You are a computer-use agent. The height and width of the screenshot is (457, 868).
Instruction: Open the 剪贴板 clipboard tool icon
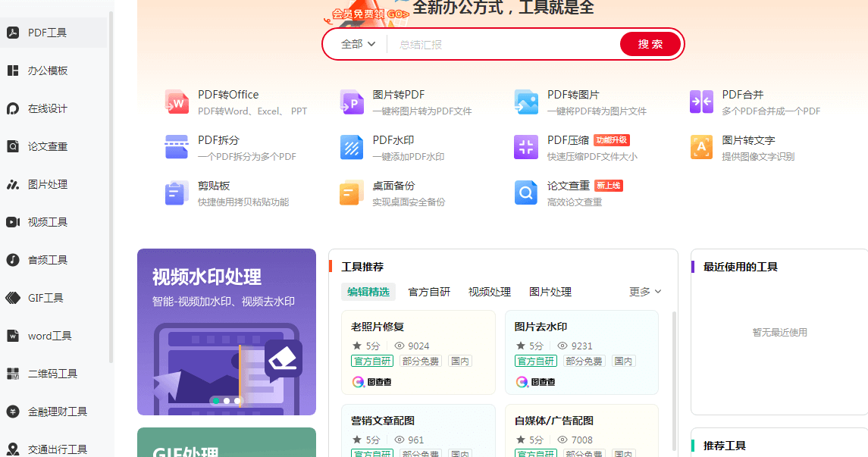[176, 193]
